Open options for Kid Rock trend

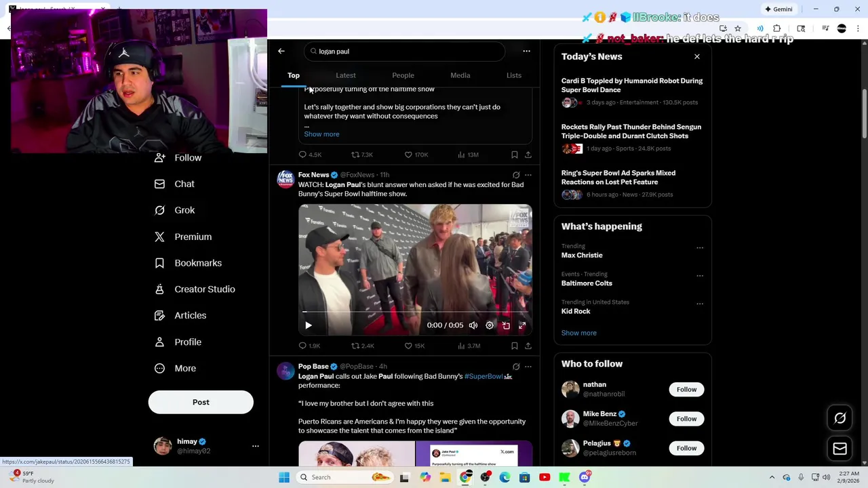[x=700, y=304]
